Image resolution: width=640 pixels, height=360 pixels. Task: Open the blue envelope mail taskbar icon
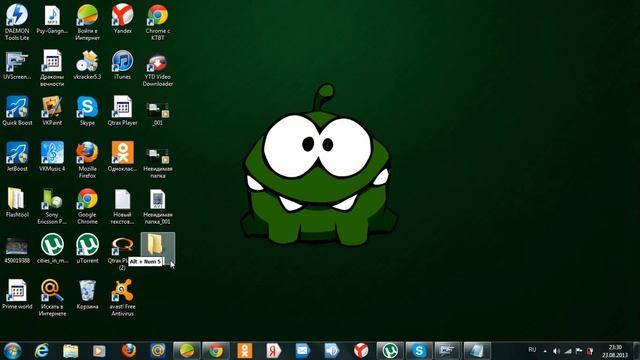click(x=303, y=351)
